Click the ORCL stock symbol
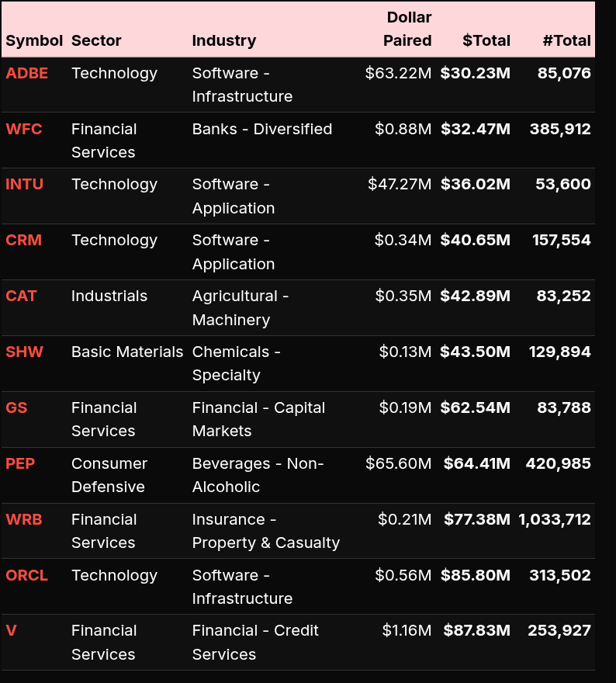This screenshot has width=616, height=683. click(27, 576)
